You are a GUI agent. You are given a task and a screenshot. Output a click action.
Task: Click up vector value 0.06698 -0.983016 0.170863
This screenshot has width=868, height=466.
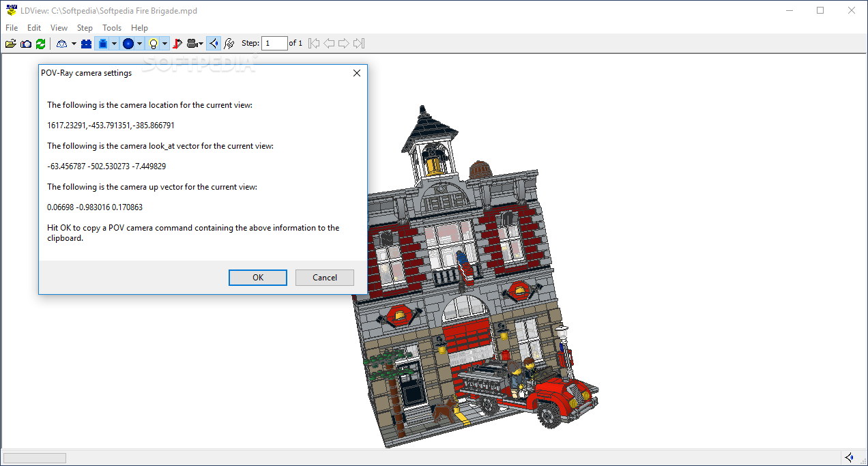[95, 207]
